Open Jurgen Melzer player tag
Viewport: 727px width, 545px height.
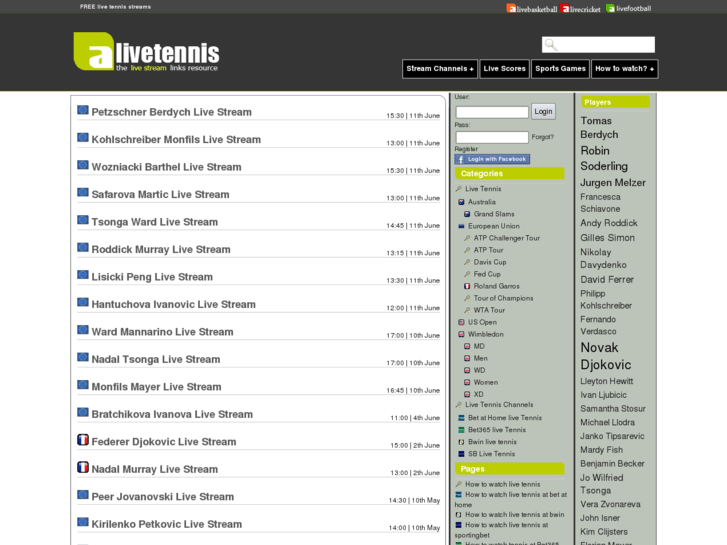[x=612, y=183]
